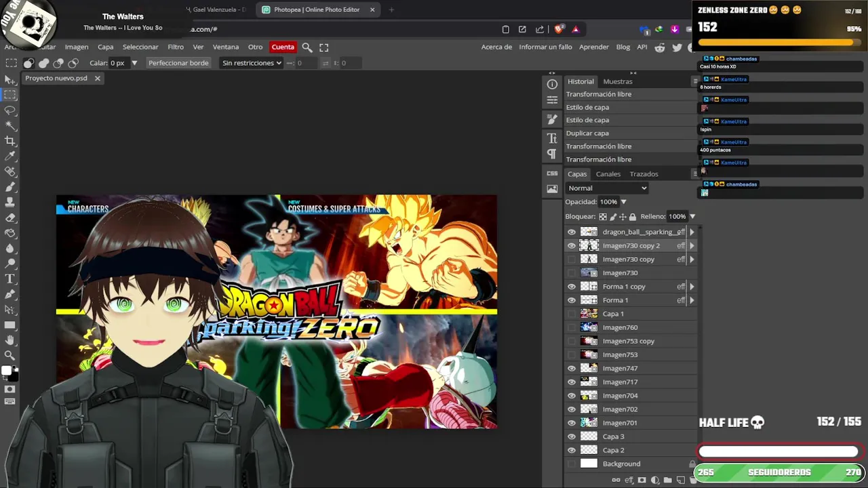This screenshot has height=488, width=868.
Task: Switch to the Muestras tab
Action: coord(618,81)
